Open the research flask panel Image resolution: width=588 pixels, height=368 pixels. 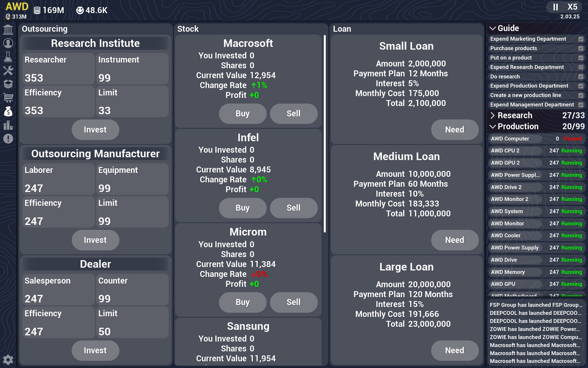click(8, 57)
